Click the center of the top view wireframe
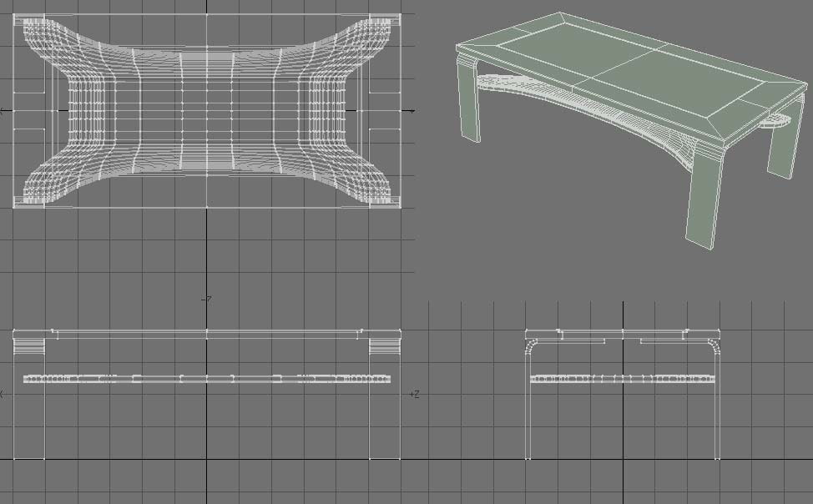The height and width of the screenshot is (504, 813). click(x=207, y=111)
